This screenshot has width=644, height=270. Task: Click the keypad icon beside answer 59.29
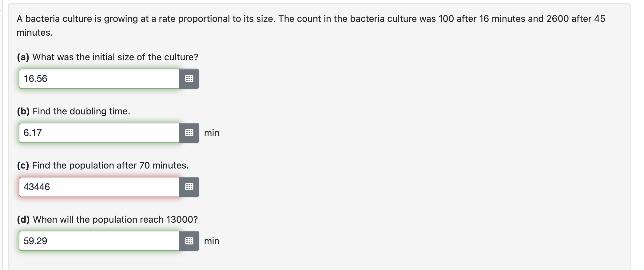[x=190, y=241]
